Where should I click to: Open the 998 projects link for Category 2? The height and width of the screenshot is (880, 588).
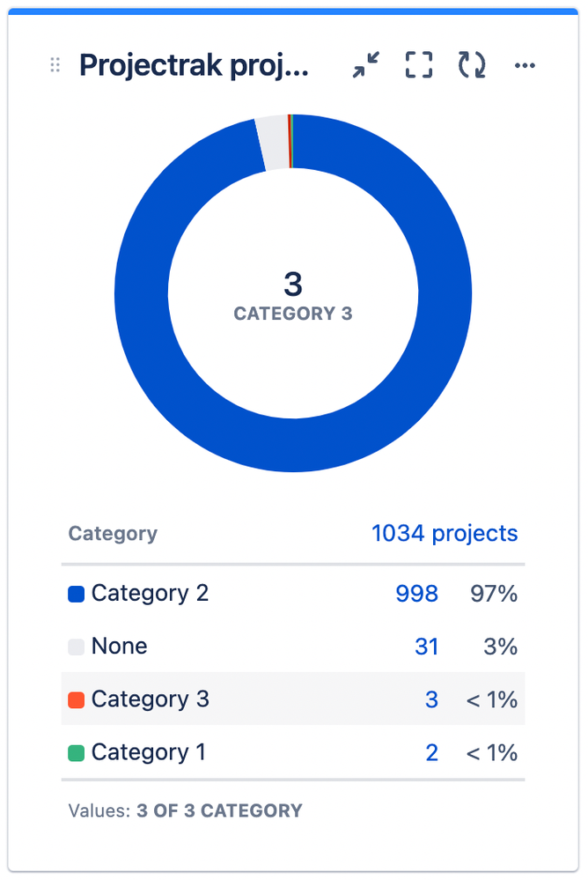point(416,594)
